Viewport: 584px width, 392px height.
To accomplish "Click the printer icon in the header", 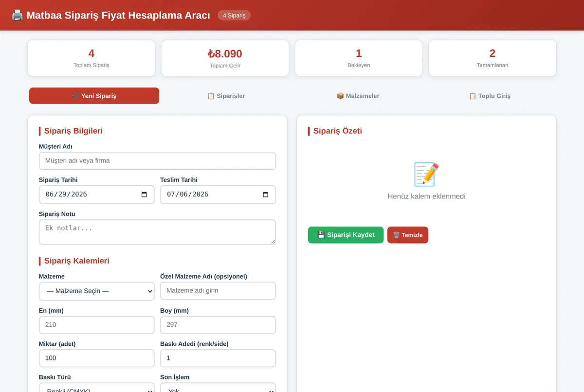I will tap(17, 15).
